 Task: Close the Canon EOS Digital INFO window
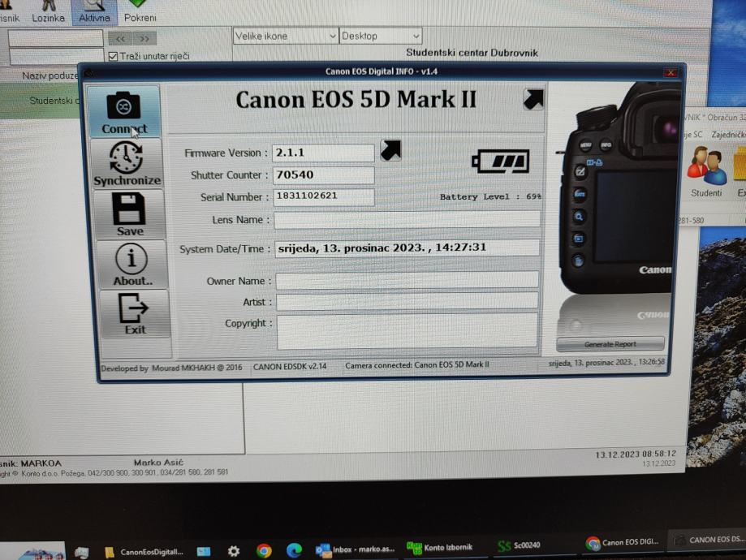(671, 72)
